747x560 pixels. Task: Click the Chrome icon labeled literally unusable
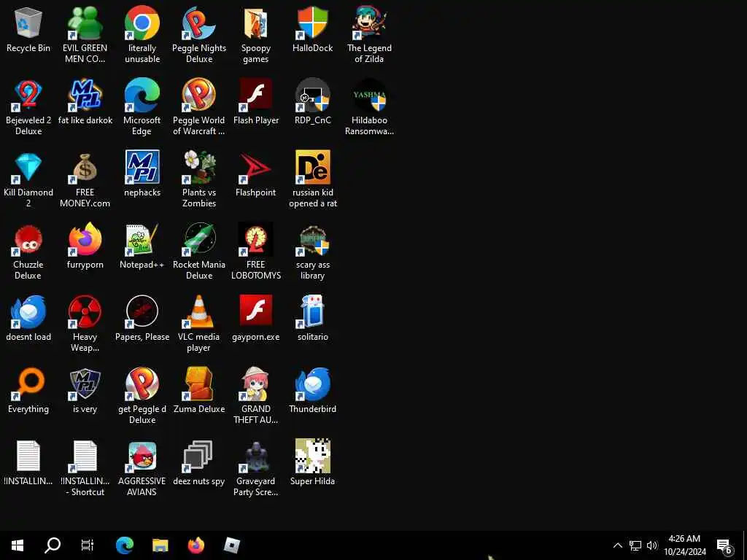pos(142,23)
